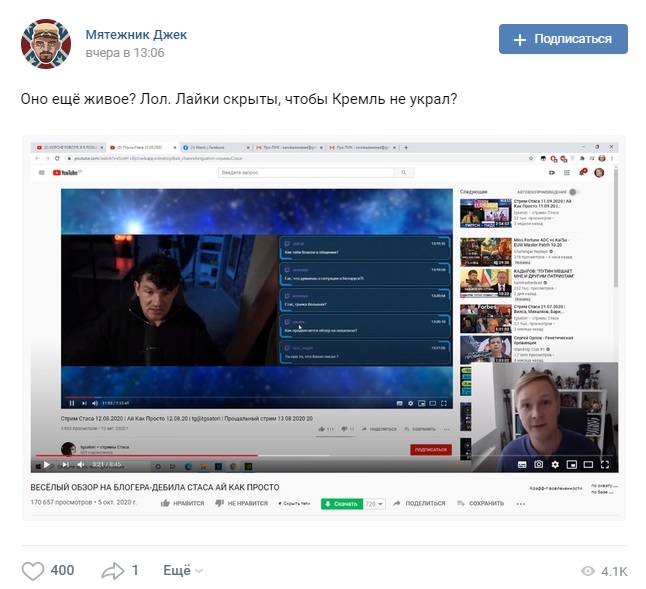Click the YouTube logo in the screenshot
646x589 pixels.
(x=66, y=173)
